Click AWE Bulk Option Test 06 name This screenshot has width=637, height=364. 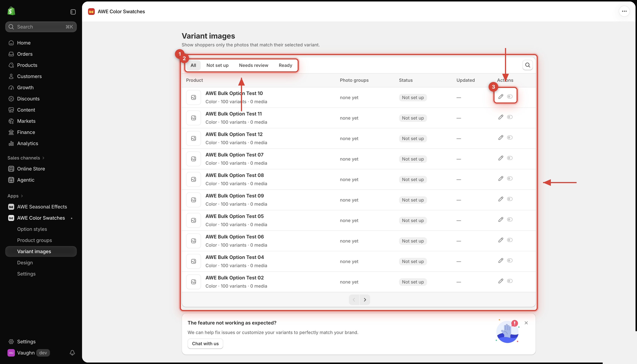click(x=234, y=237)
